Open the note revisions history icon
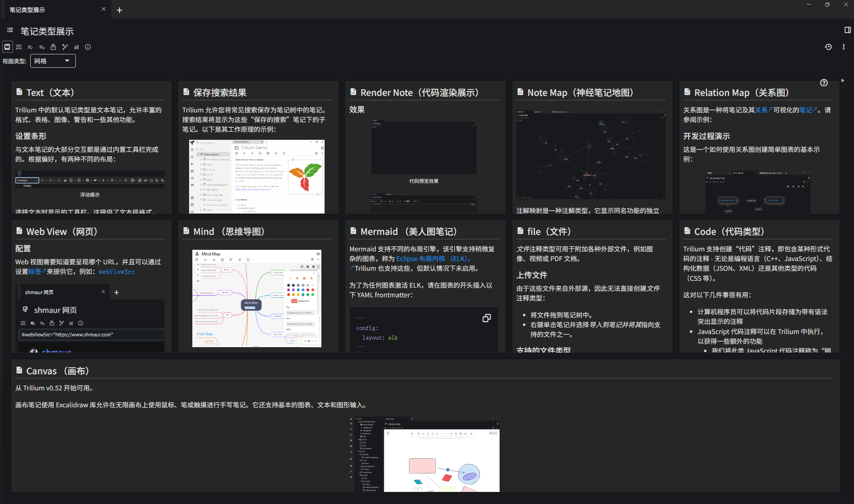854x504 pixels. 828,47
